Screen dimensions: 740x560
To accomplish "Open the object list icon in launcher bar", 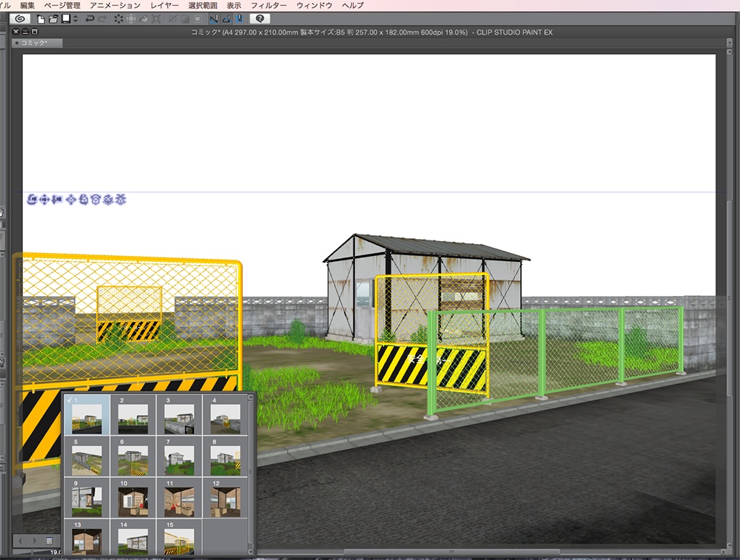I will (49, 541).
